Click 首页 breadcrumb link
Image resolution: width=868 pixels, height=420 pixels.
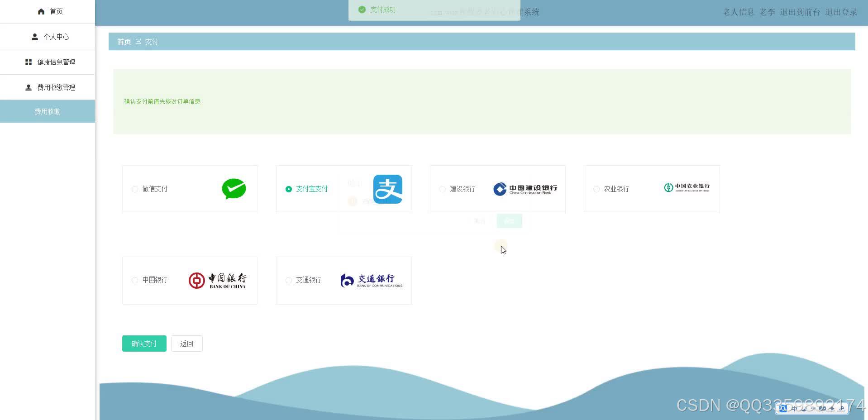click(x=124, y=42)
